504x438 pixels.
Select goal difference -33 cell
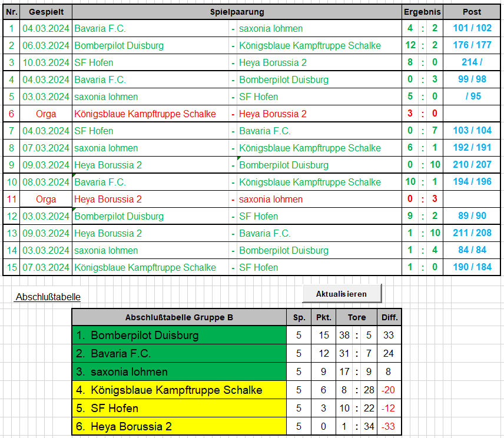[388, 426]
